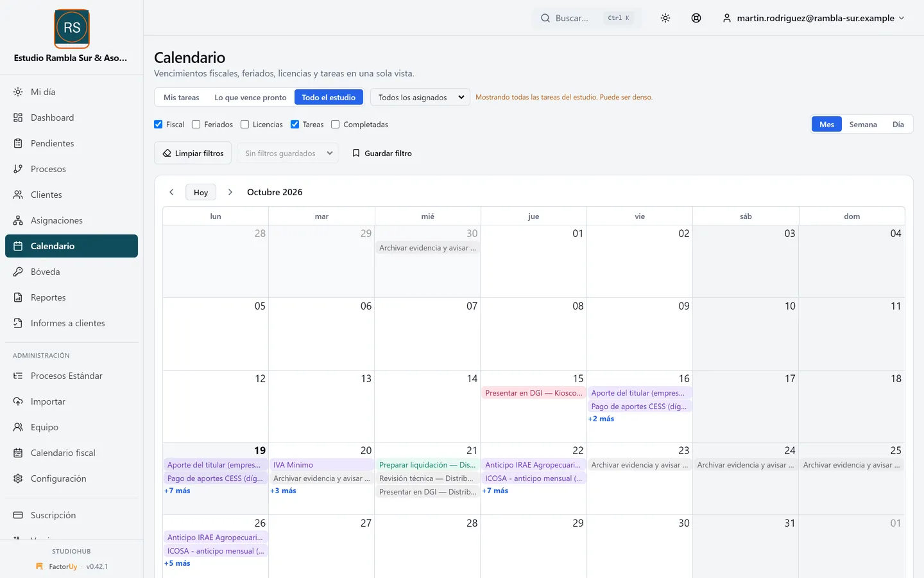
Task: Select the Mis tareas tab
Action: pos(182,98)
